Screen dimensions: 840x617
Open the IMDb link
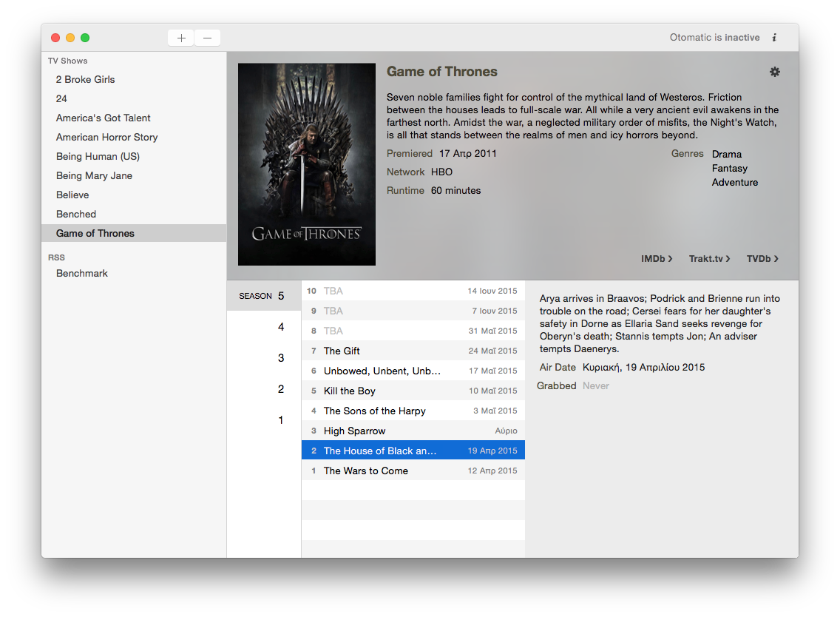click(657, 259)
